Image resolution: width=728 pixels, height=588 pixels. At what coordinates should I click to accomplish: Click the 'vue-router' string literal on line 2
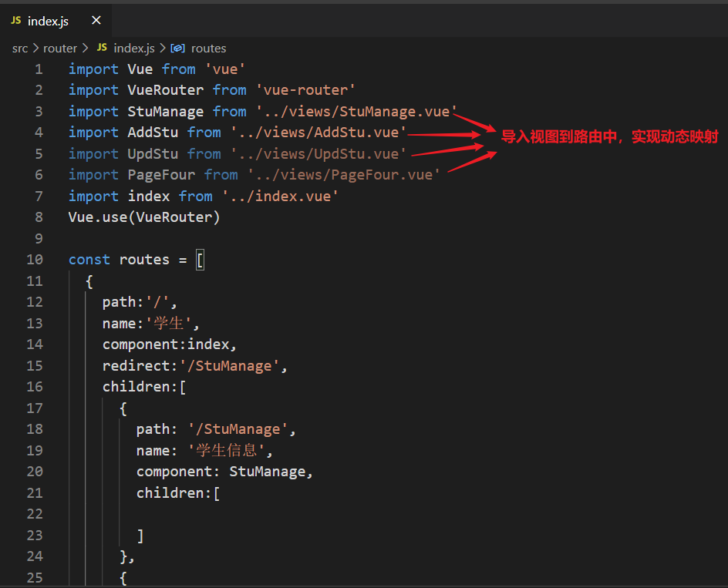pyautogui.click(x=306, y=89)
